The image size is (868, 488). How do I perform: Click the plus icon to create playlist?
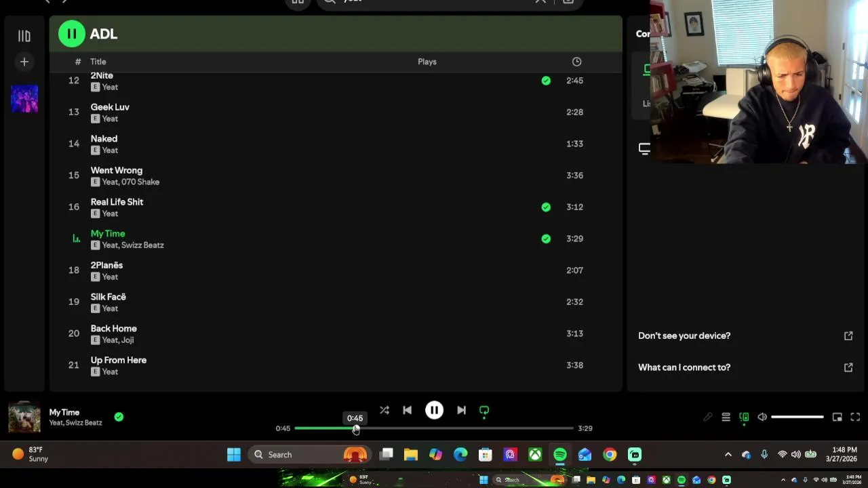pyautogui.click(x=24, y=62)
